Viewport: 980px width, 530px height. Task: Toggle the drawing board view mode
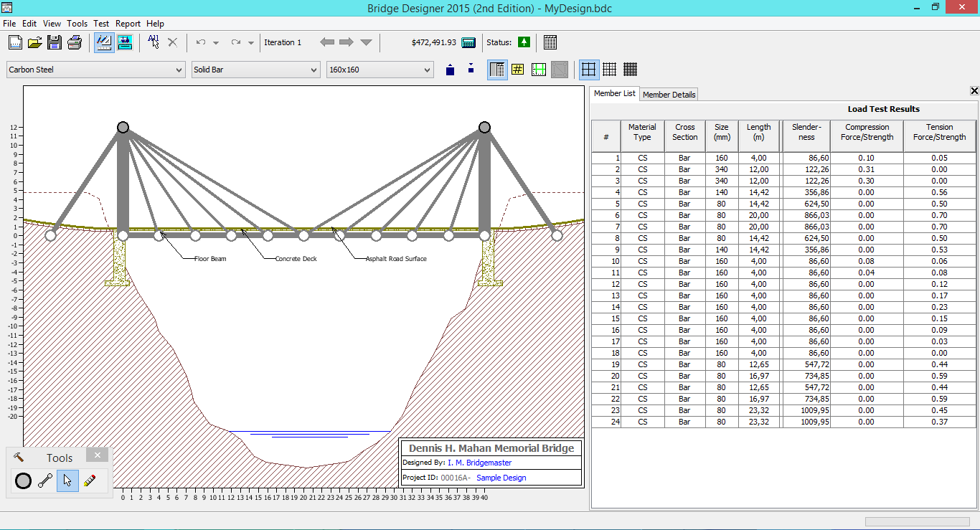(104, 42)
